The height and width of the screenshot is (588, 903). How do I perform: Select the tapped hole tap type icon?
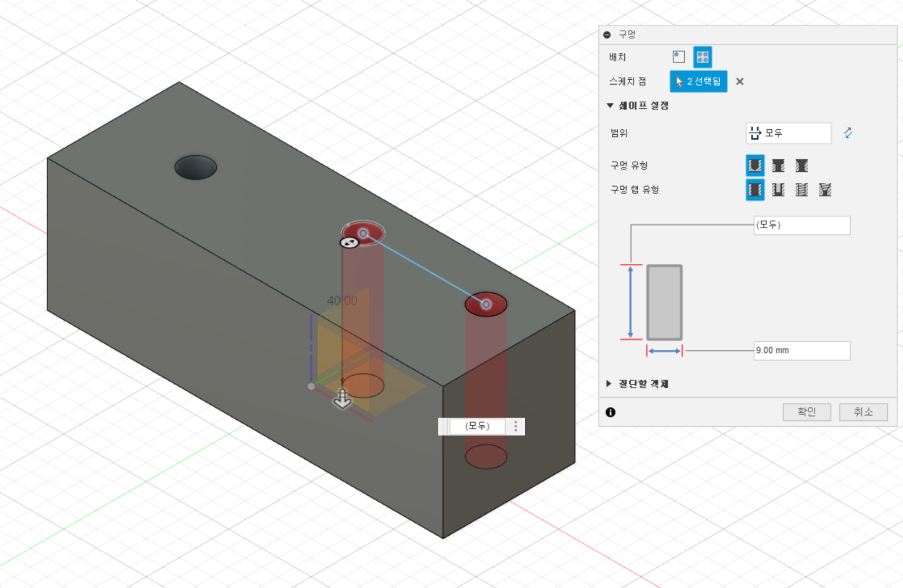click(802, 190)
